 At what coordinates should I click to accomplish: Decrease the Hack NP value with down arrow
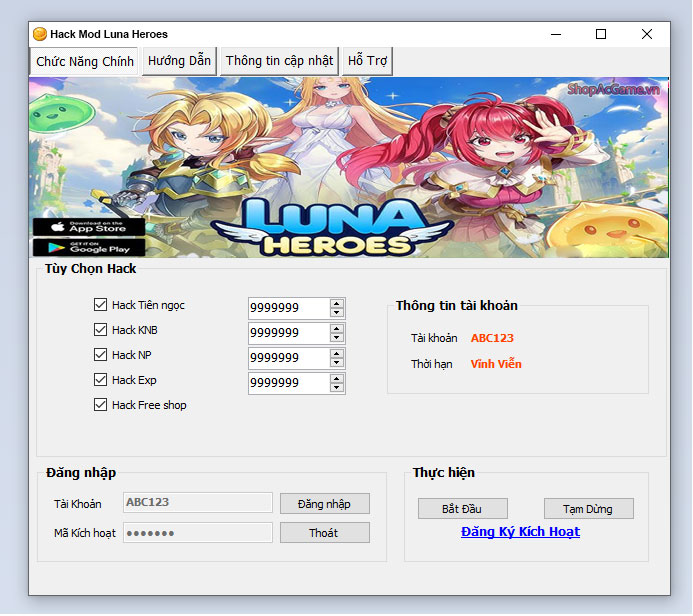tap(337, 362)
